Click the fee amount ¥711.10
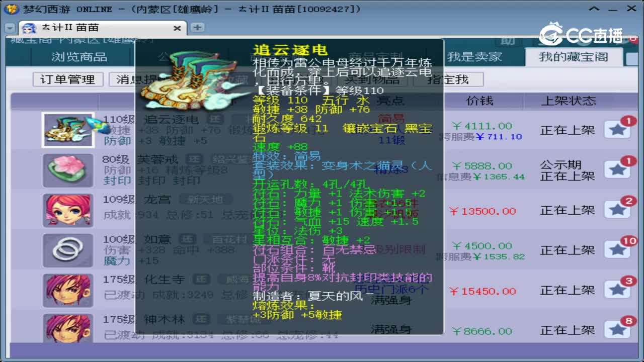 click(499, 137)
